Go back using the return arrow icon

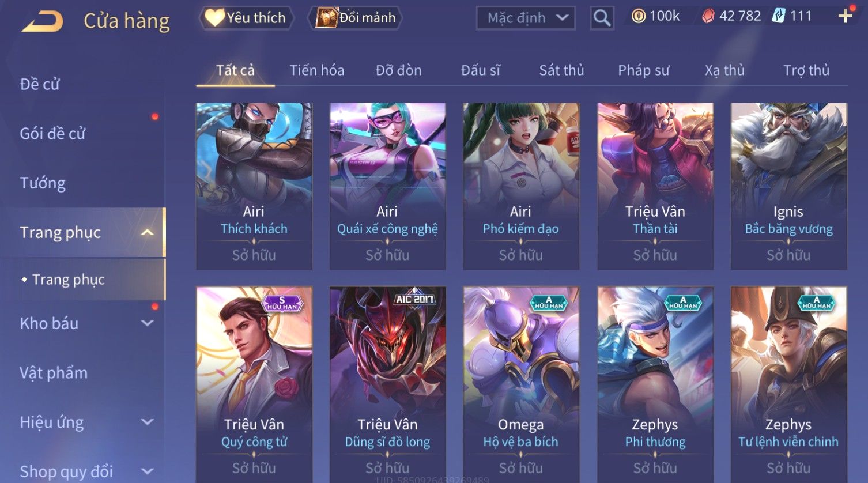pyautogui.click(x=42, y=22)
